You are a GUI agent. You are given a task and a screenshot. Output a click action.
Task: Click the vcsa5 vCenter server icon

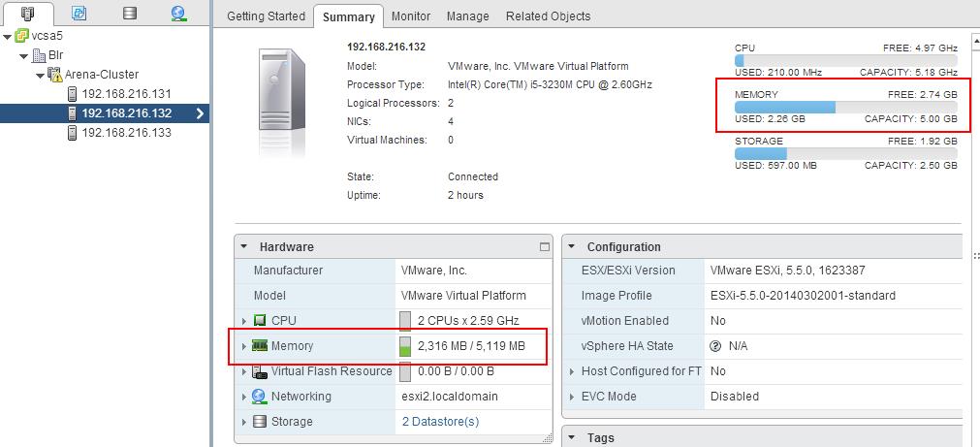coord(21,36)
